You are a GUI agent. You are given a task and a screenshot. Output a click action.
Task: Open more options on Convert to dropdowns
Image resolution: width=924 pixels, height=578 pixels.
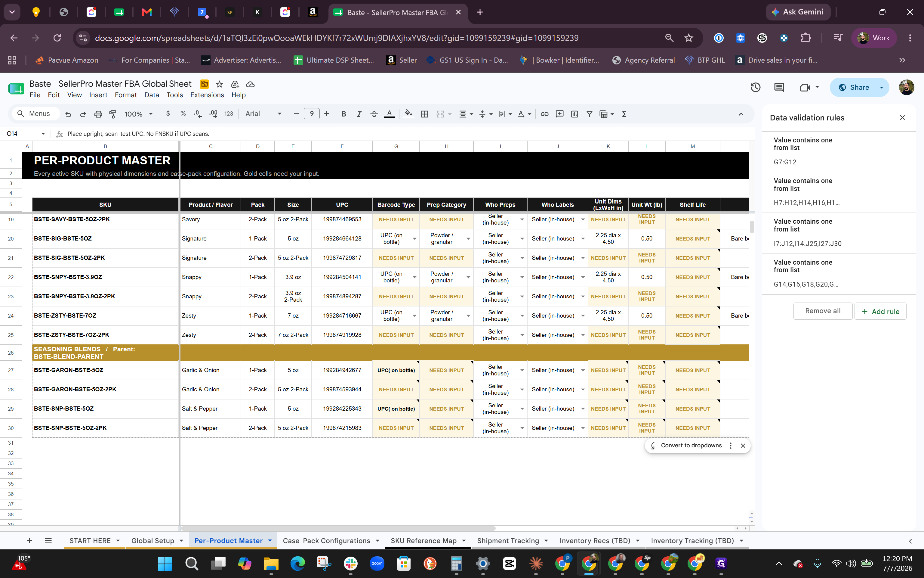(730, 445)
